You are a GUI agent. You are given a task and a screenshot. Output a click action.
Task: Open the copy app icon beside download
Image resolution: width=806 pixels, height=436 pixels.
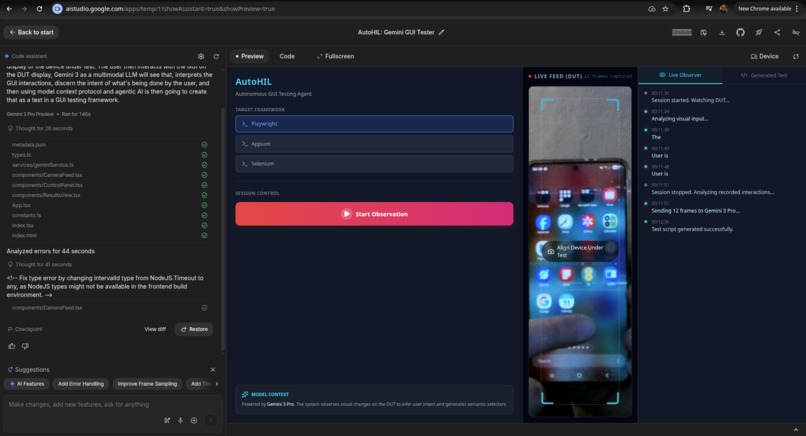(704, 32)
